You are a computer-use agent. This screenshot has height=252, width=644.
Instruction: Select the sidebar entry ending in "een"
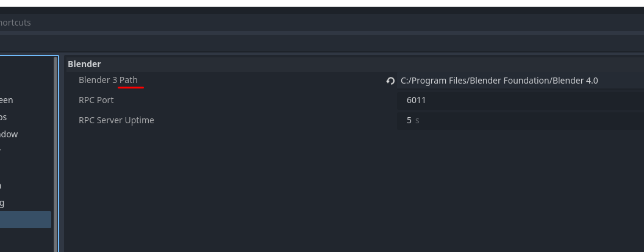coord(7,100)
